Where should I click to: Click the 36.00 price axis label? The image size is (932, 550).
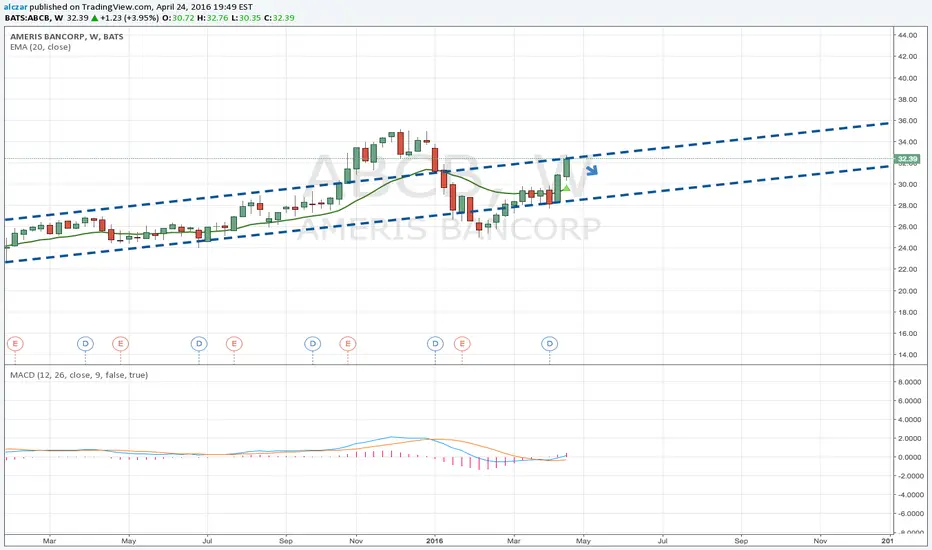pyautogui.click(x=907, y=121)
